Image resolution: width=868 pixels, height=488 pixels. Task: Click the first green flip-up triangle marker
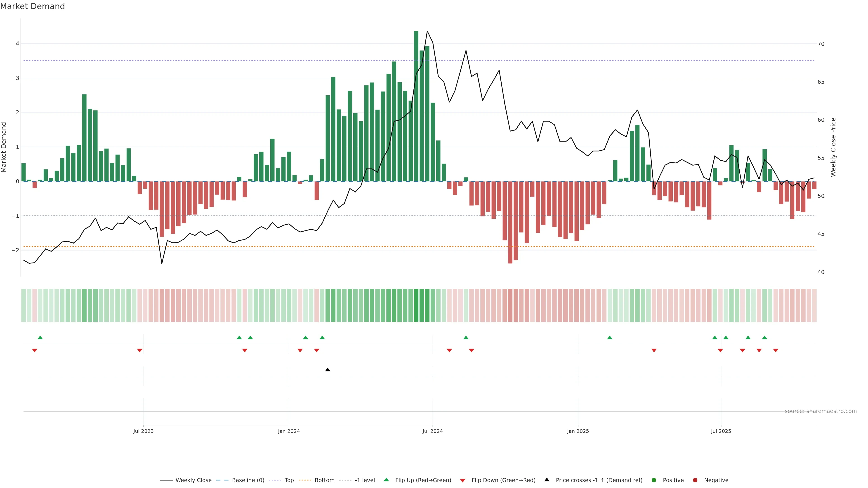click(x=40, y=338)
